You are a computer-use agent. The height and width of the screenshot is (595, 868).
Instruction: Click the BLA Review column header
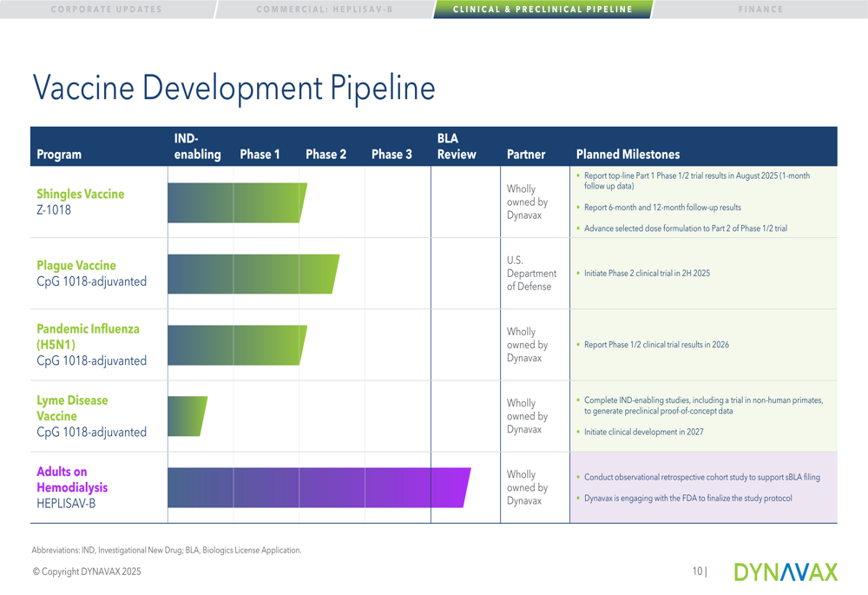point(457,146)
